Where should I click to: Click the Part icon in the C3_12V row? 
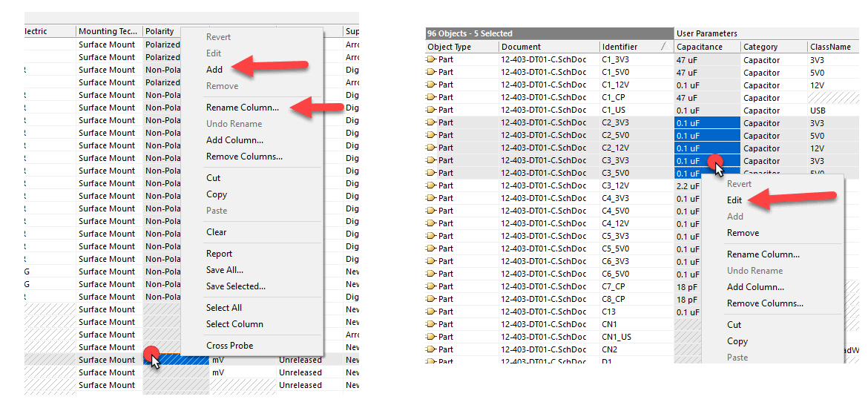click(431, 186)
